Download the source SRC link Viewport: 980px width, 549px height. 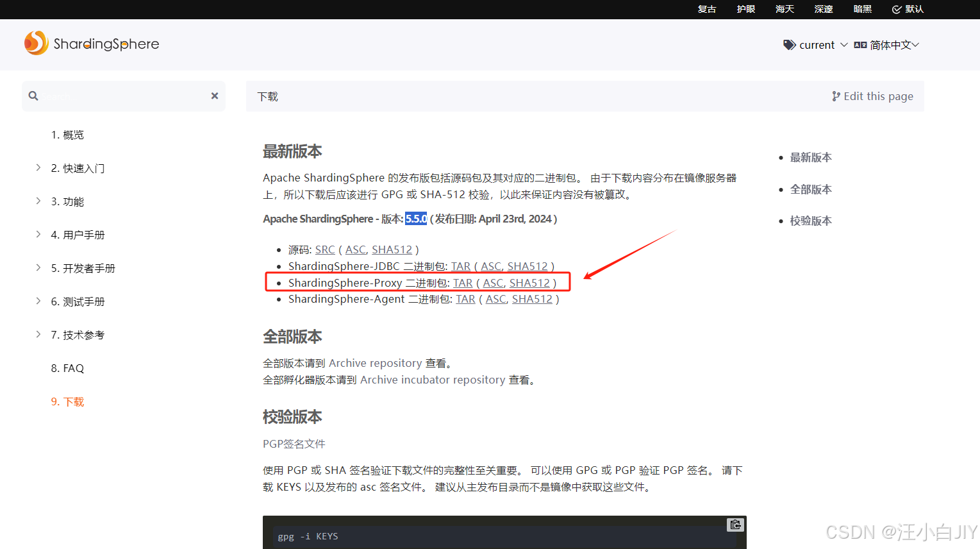coord(325,249)
